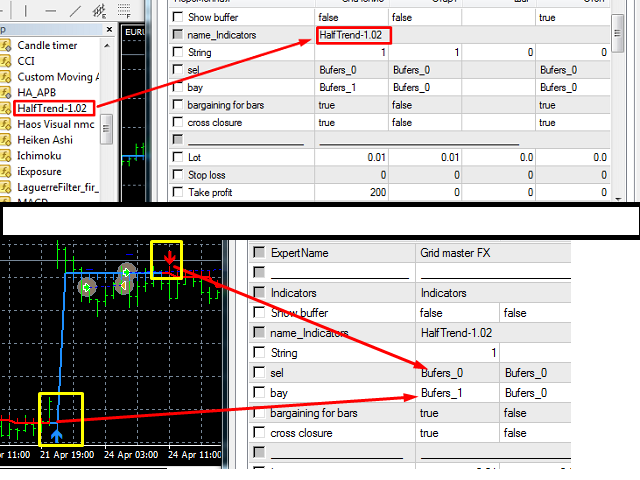Select the Heiken Ashi indicator icon

click(x=5, y=140)
